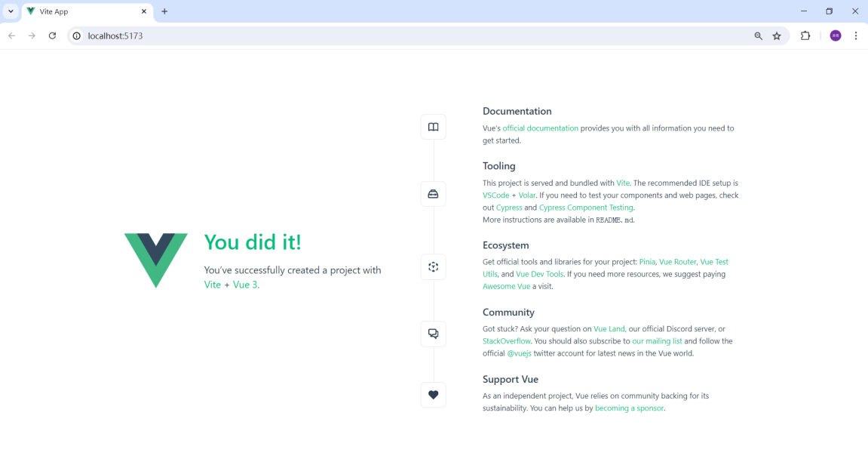Open the Volar link
The height and width of the screenshot is (471, 868).
[526, 195]
